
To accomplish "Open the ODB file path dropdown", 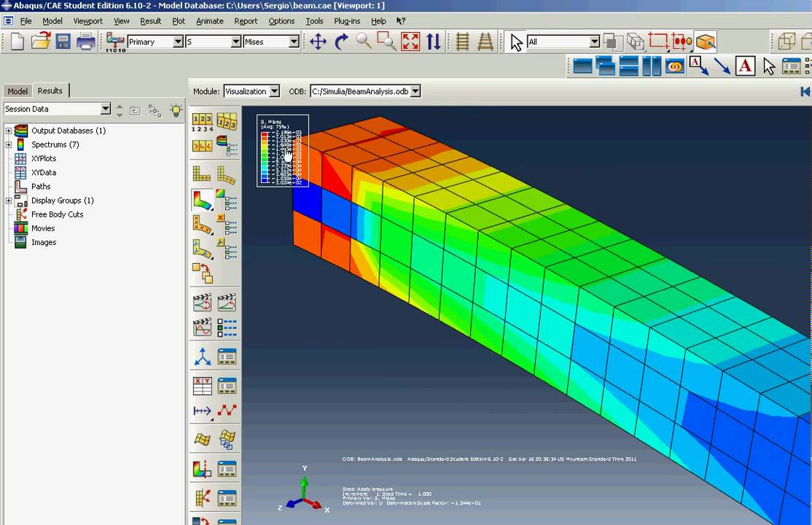I will [x=365, y=91].
